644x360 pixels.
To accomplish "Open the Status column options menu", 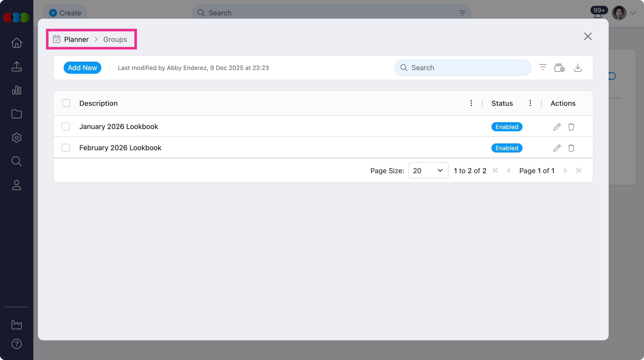I will pos(530,103).
